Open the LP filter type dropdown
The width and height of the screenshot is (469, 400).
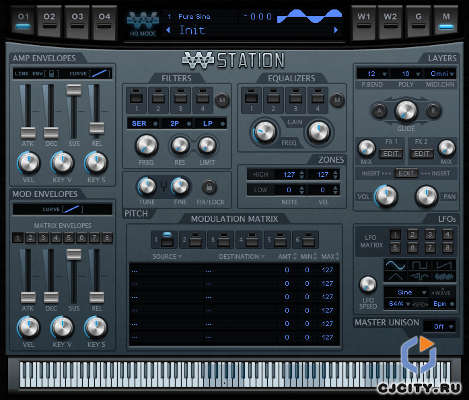pyautogui.click(x=212, y=124)
